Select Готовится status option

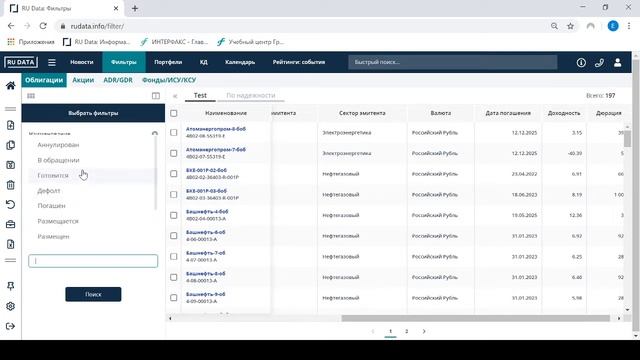point(53,176)
